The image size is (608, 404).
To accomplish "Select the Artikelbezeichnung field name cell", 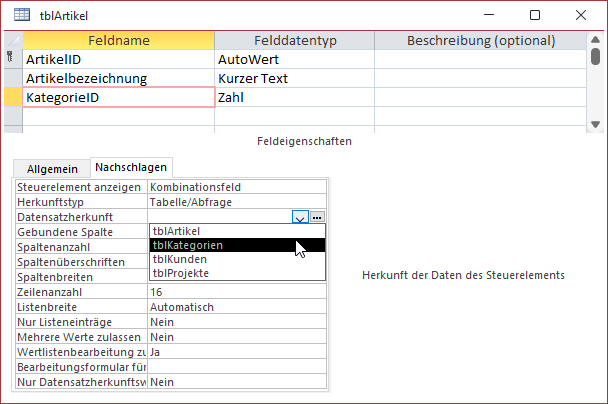I will tap(119, 78).
